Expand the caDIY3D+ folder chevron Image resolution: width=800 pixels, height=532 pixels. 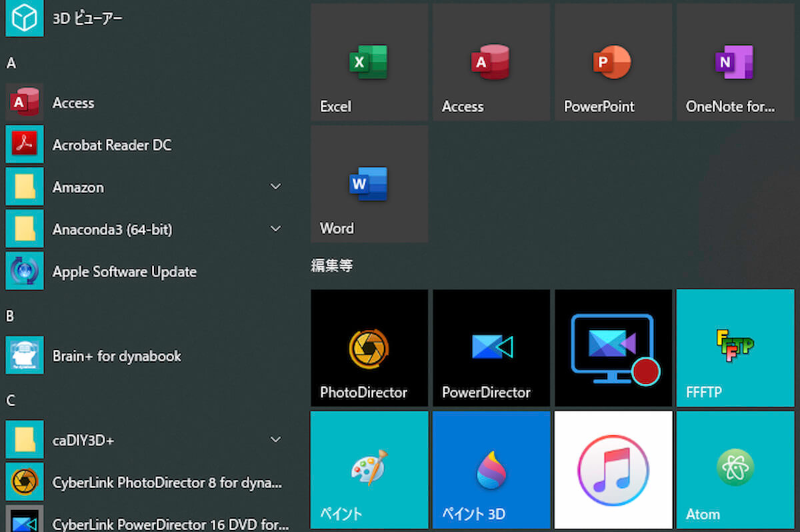click(x=275, y=439)
